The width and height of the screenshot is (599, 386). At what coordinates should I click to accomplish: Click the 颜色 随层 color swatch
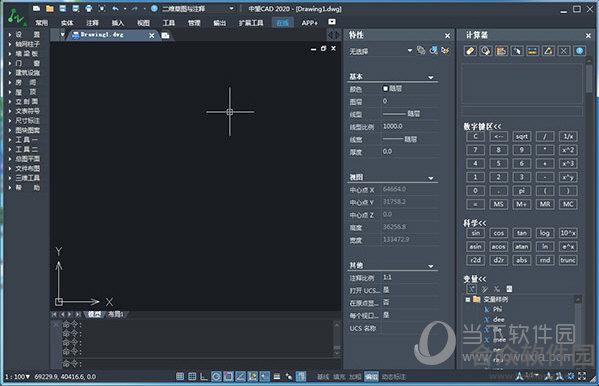385,88
